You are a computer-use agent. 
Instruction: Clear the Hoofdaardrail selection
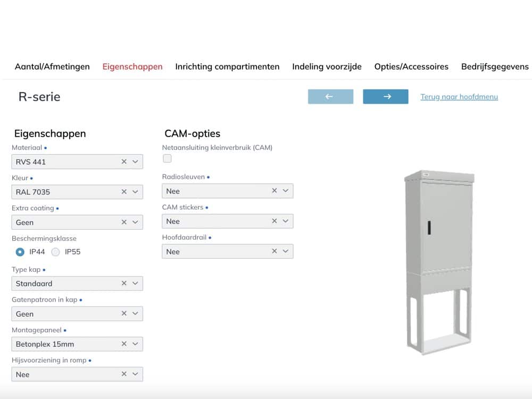274,251
